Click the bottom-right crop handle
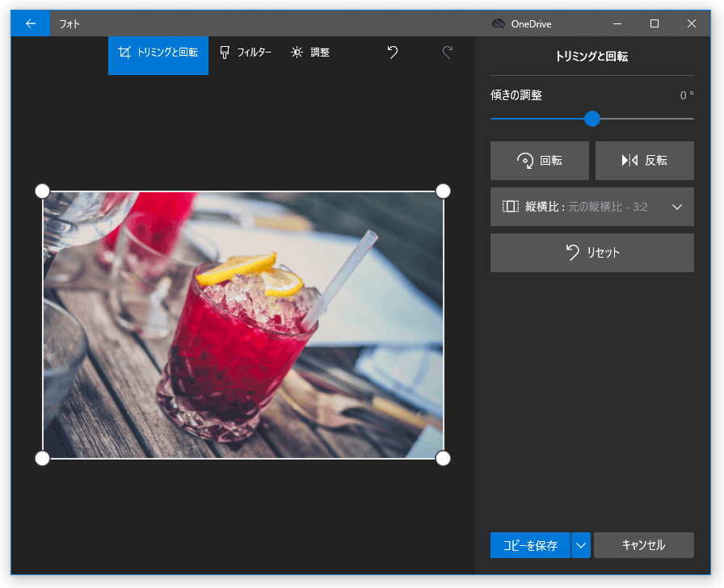This screenshot has width=724, height=588. click(x=443, y=458)
